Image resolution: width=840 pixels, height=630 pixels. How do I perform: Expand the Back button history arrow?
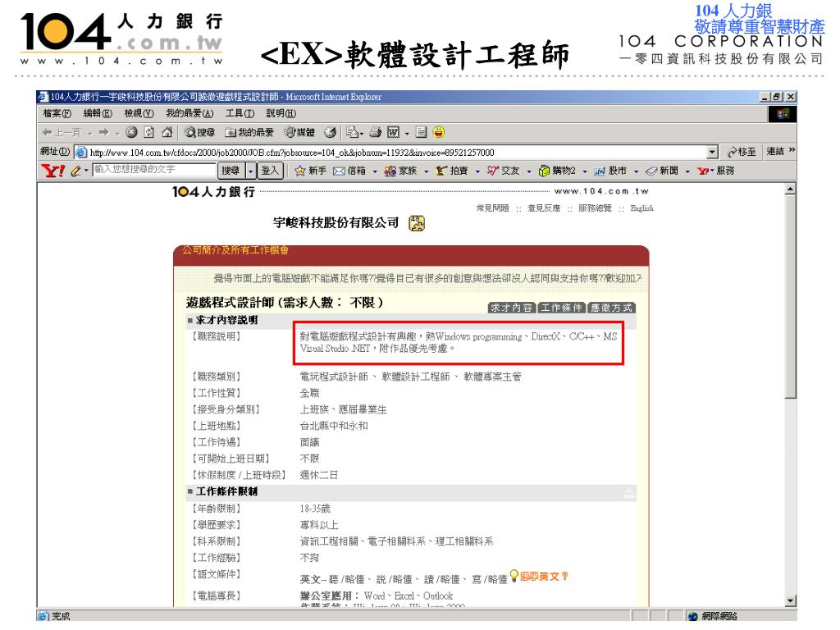pyautogui.click(x=89, y=133)
